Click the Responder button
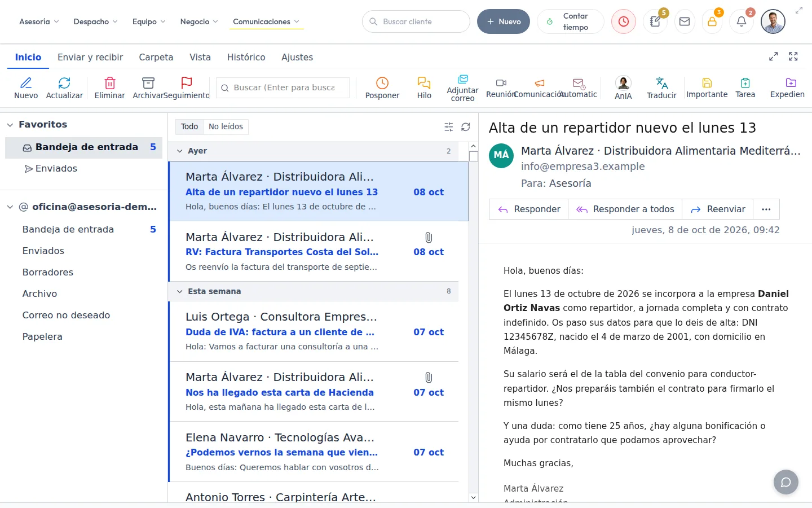812x508 pixels. click(x=529, y=209)
